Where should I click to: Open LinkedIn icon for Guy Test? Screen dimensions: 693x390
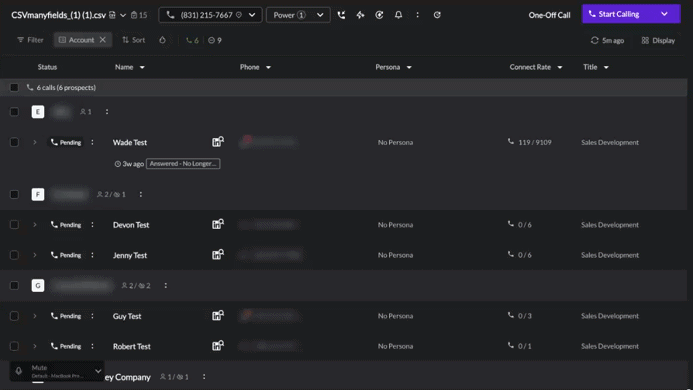coord(218,315)
